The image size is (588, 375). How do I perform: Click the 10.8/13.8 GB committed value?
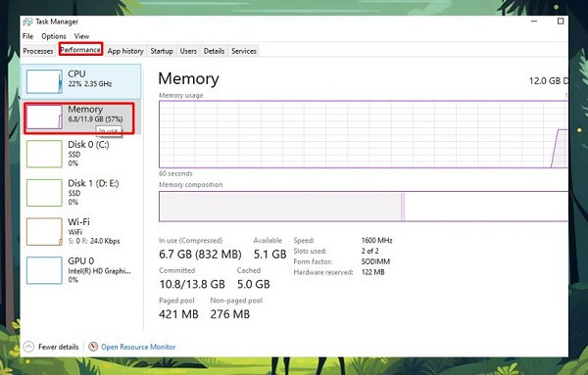192,284
